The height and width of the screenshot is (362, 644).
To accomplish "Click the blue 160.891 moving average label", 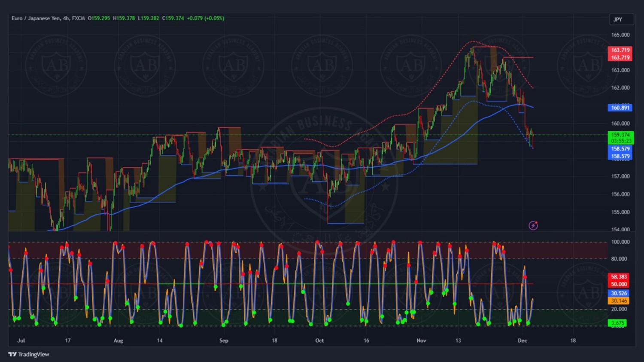I will click(x=620, y=108).
